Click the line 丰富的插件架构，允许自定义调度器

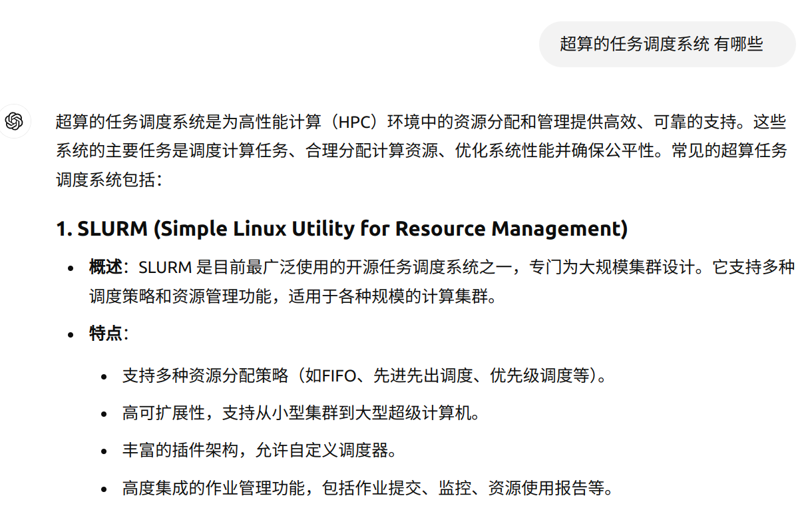260,450
